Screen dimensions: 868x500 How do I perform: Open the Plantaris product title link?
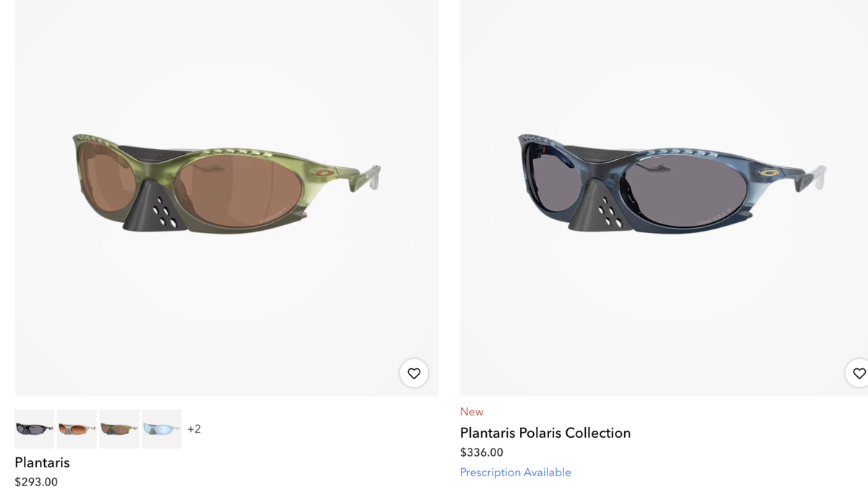click(x=42, y=462)
